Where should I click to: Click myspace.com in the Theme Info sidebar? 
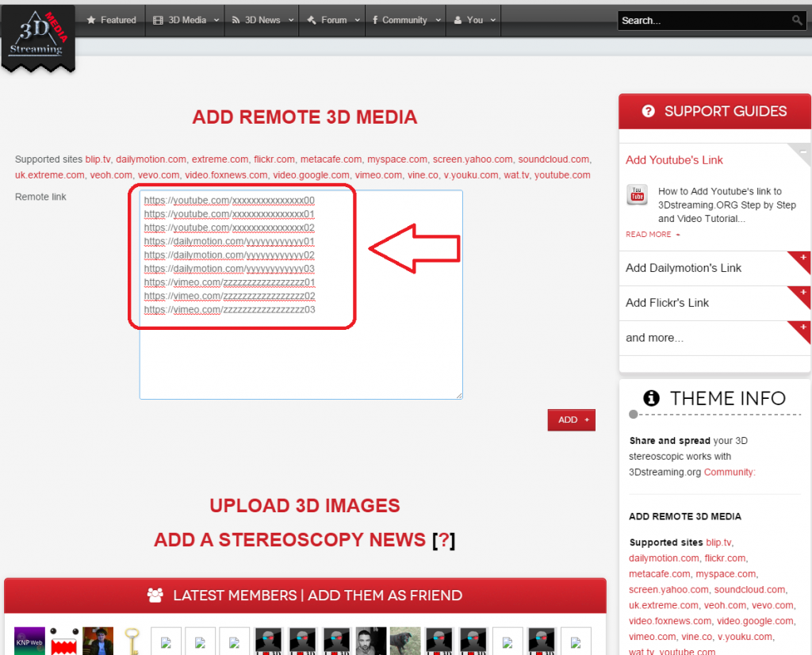pyautogui.click(x=726, y=573)
